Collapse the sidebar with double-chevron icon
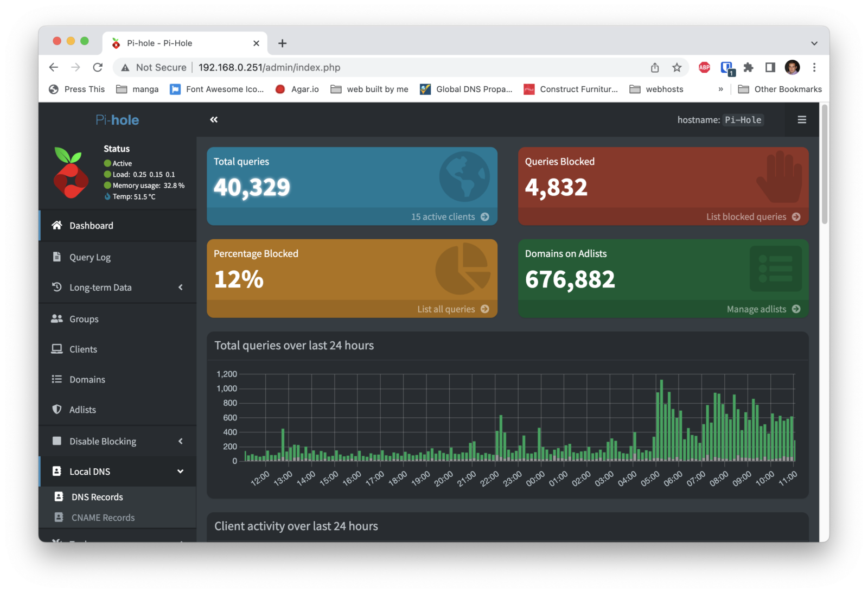Viewport: 868px width, 593px height. click(x=214, y=120)
